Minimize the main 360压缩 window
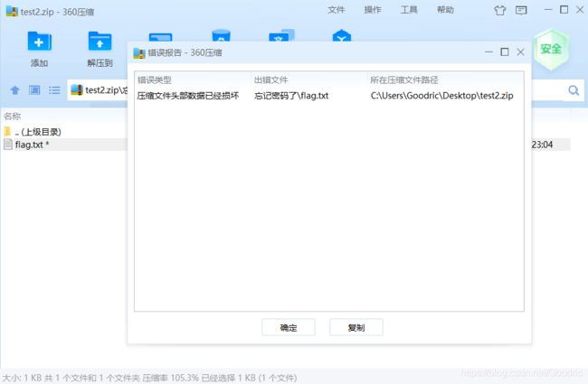This screenshot has width=588, height=384. [548, 10]
